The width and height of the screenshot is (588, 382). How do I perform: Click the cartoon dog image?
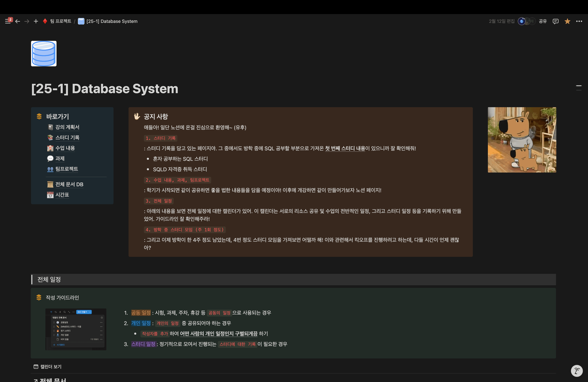click(x=522, y=140)
